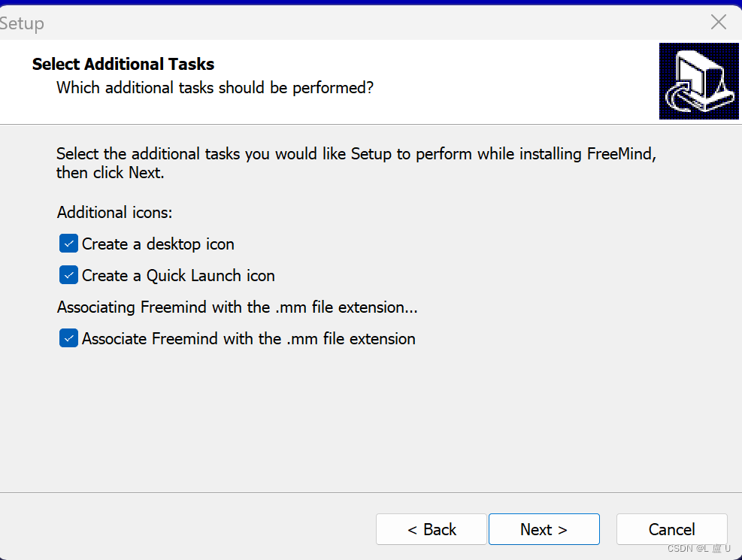Go back with the < Back button
Viewport: 742px width, 560px height.
click(x=432, y=529)
